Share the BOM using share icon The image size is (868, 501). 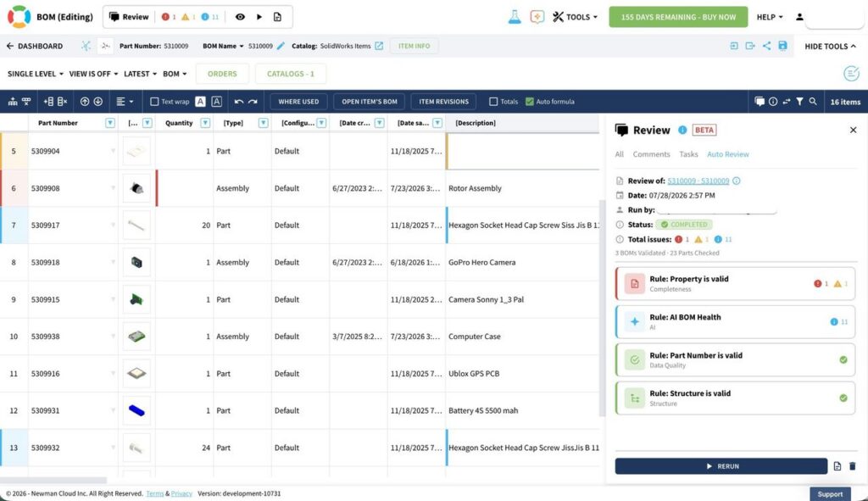tap(766, 46)
